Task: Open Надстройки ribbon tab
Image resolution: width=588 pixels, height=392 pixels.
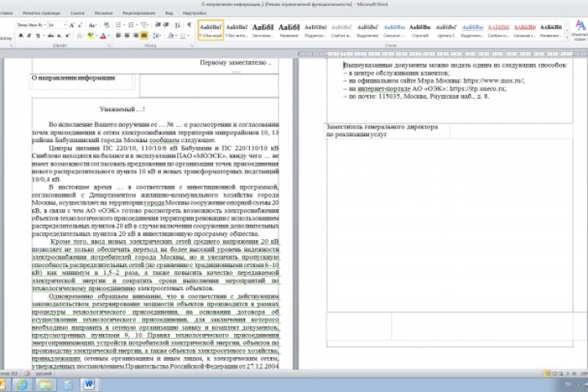Action: pos(194,13)
